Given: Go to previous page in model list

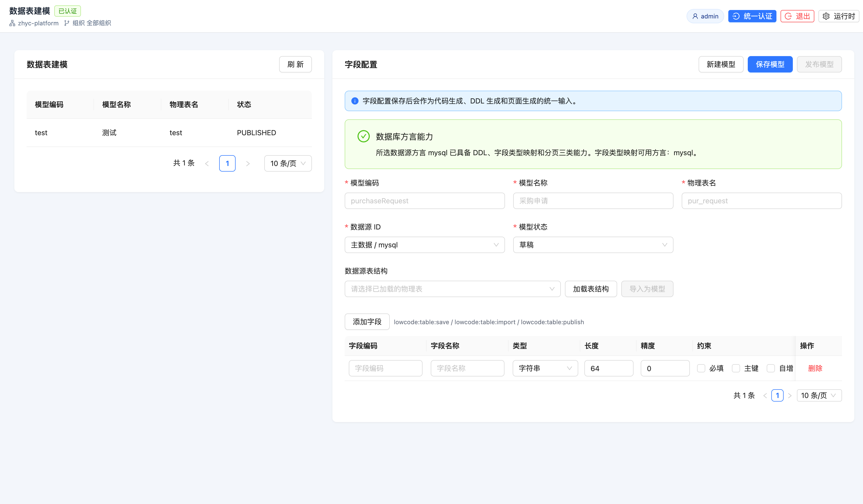Looking at the screenshot, I should (x=207, y=163).
